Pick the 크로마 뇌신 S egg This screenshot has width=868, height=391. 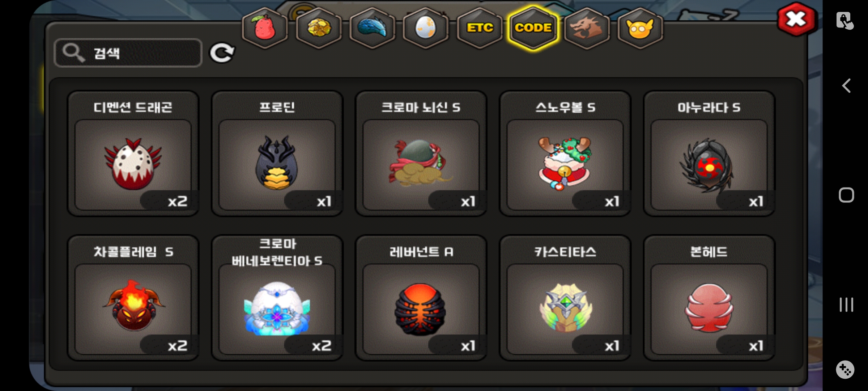pos(421,154)
